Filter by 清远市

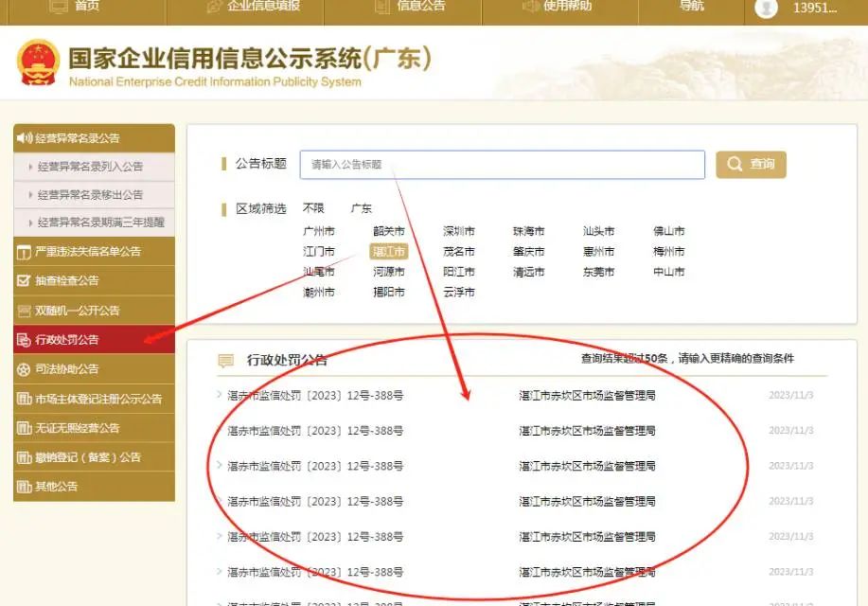529,272
